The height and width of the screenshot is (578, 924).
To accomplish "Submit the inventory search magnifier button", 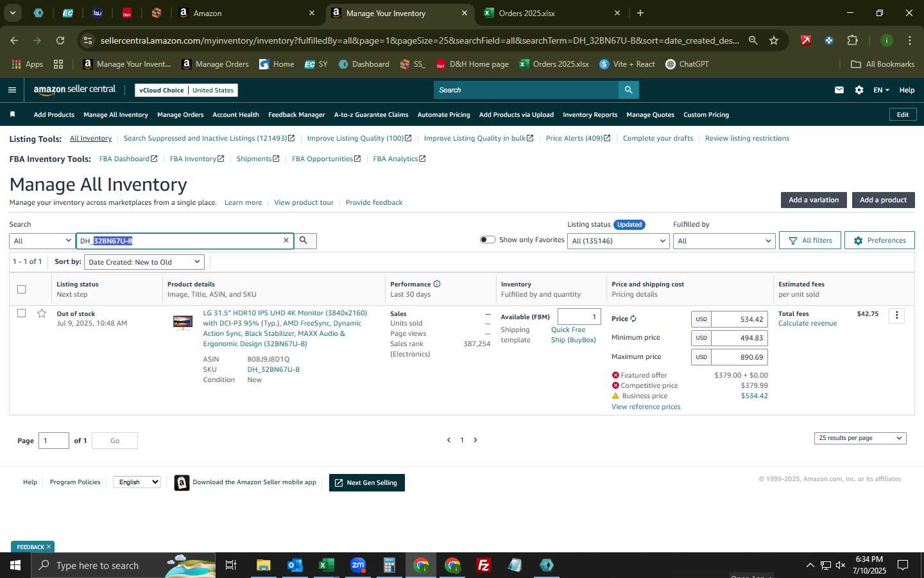I will click(305, 240).
